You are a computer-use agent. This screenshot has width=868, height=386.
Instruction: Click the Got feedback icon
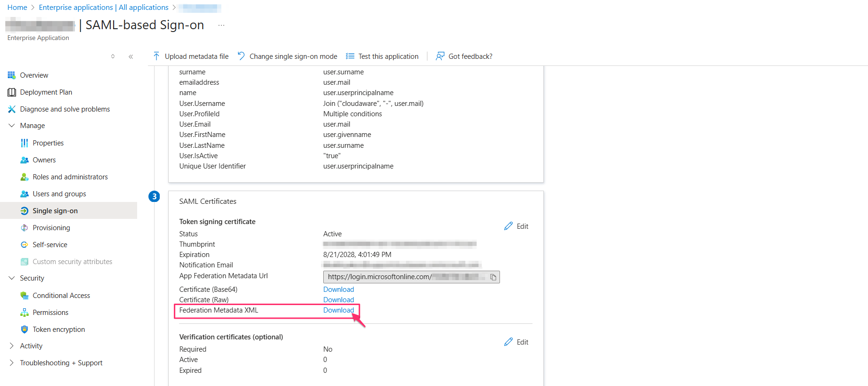[x=440, y=56]
